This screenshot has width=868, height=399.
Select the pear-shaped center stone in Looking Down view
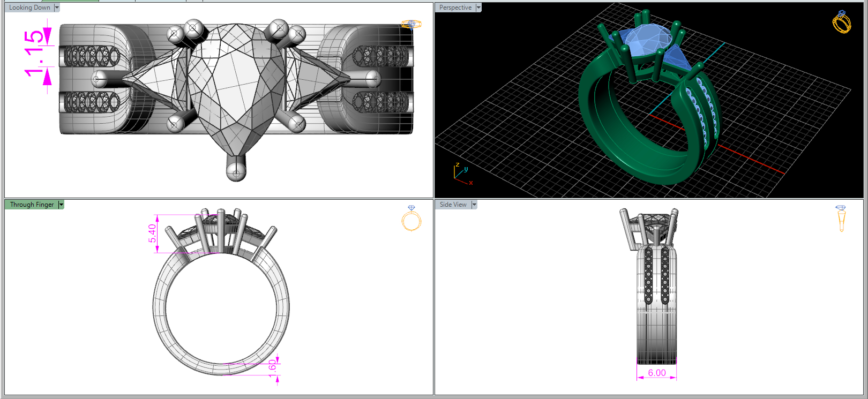pos(236,88)
